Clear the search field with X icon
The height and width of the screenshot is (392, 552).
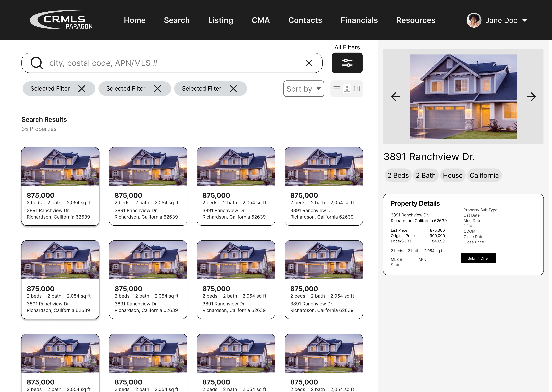[x=309, y=63]
